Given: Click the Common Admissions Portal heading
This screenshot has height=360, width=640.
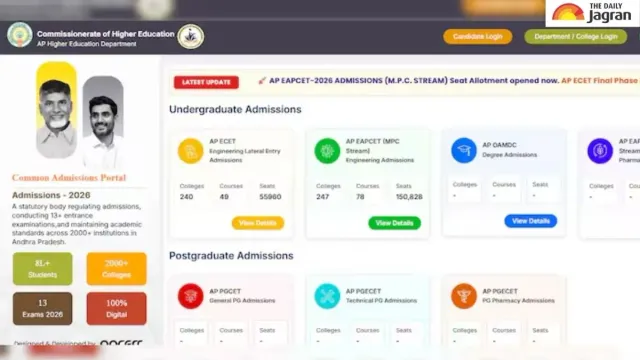Looking at the screenshot, I should (69, 178).
